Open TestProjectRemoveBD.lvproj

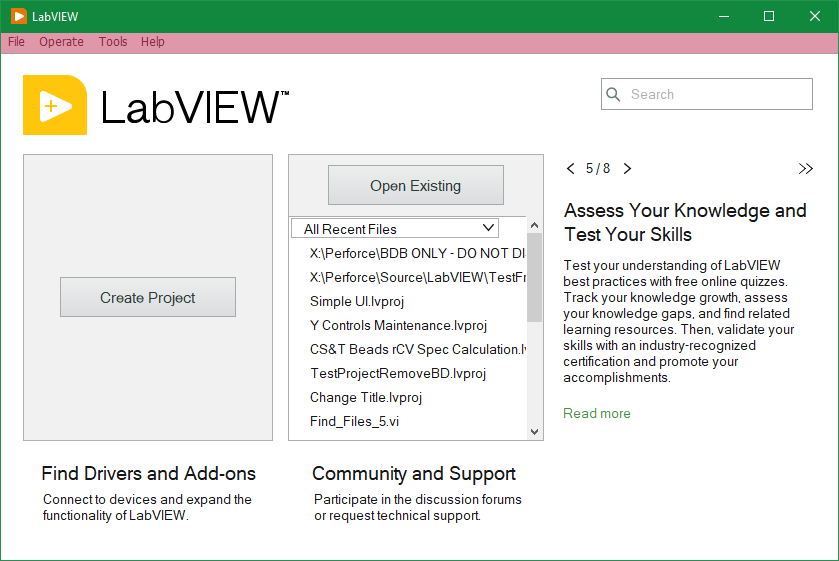pos(398,374)
